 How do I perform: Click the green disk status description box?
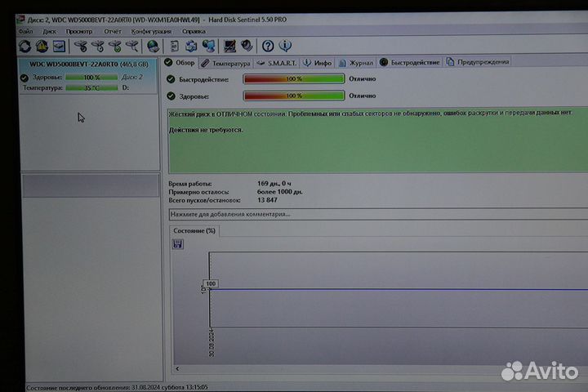click(378, 140)
